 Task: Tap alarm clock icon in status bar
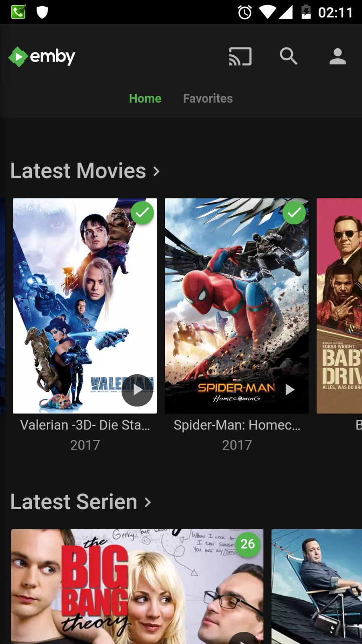click(x=245, y=12)
